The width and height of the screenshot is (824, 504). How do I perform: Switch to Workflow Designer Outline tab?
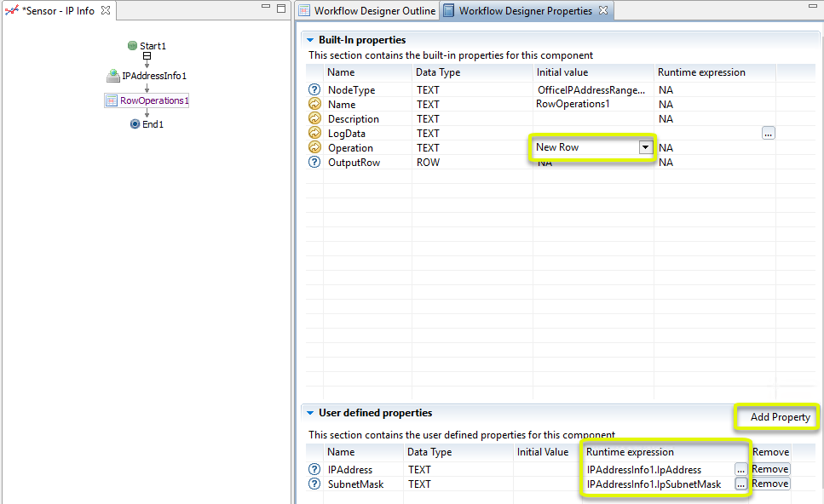pyautogui.click(x=368, y=10)
